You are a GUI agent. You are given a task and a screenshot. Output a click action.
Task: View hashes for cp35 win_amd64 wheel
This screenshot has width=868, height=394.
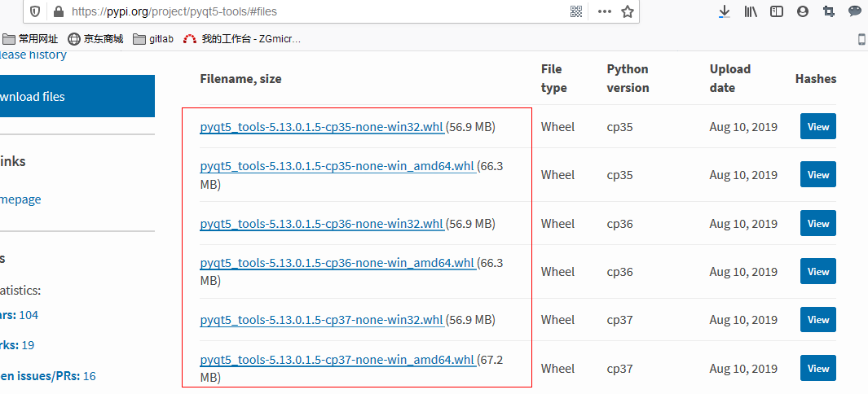point(817,175)
